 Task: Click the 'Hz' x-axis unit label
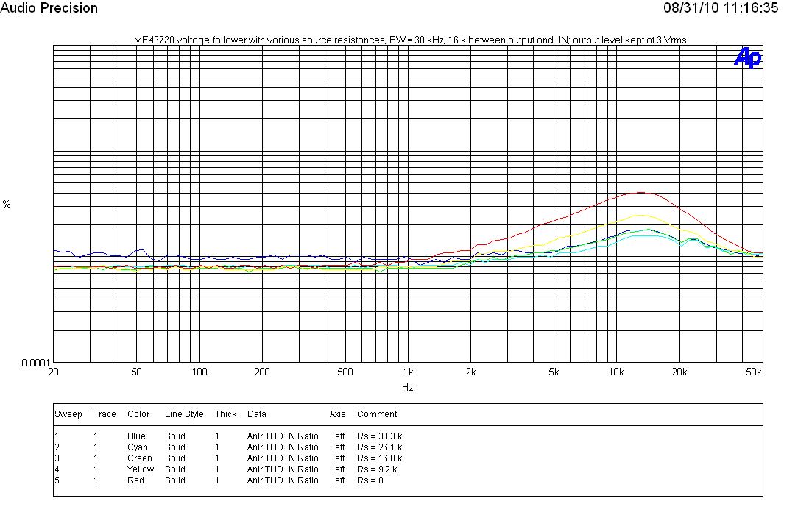408,388
